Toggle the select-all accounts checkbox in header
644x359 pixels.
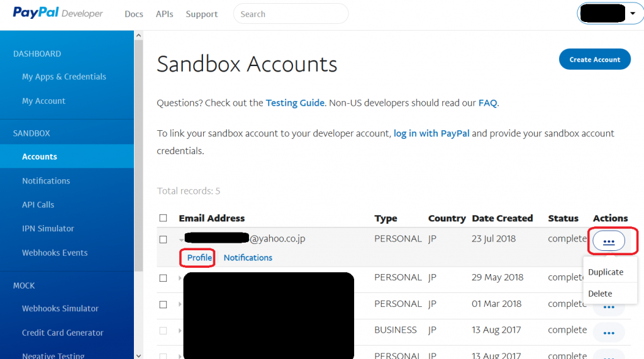[x=164, y=218]
